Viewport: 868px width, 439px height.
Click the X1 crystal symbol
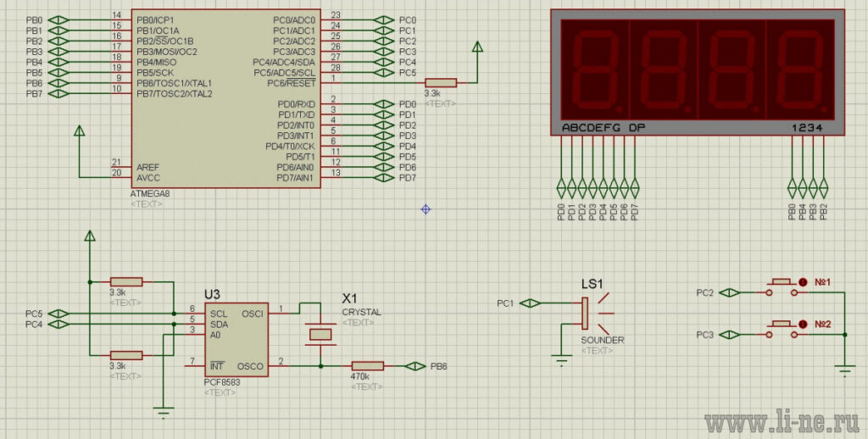(320, 335)
